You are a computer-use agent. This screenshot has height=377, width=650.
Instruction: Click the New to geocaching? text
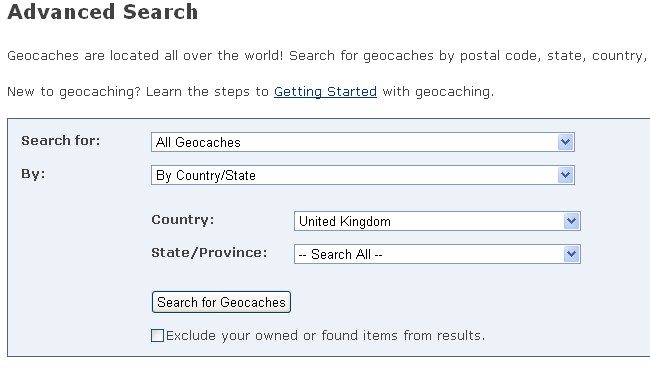[74, 92]
